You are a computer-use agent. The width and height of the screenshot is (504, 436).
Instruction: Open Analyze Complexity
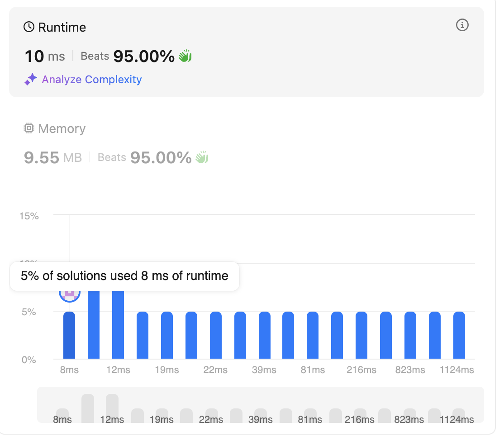point(91,80)
